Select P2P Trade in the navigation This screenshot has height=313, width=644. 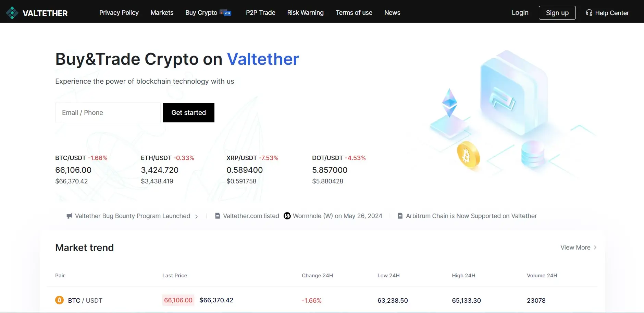click(x=260, y=13)
